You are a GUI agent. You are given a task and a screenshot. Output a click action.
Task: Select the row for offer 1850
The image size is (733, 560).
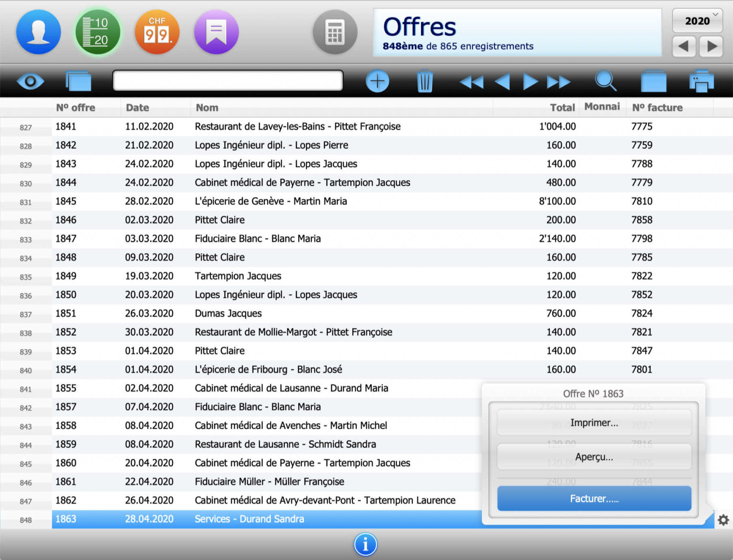click(x=239, y=295)
